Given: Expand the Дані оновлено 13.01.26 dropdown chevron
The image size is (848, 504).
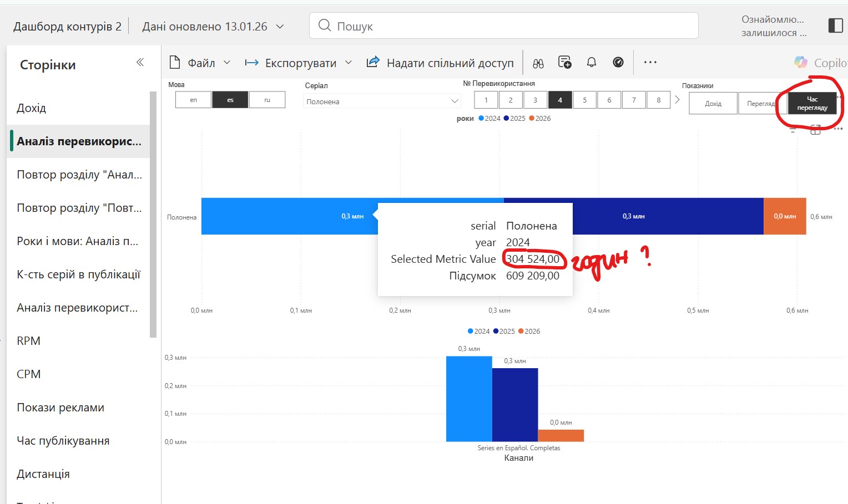Looking at the screenshot, I should (x=280, y=26).
